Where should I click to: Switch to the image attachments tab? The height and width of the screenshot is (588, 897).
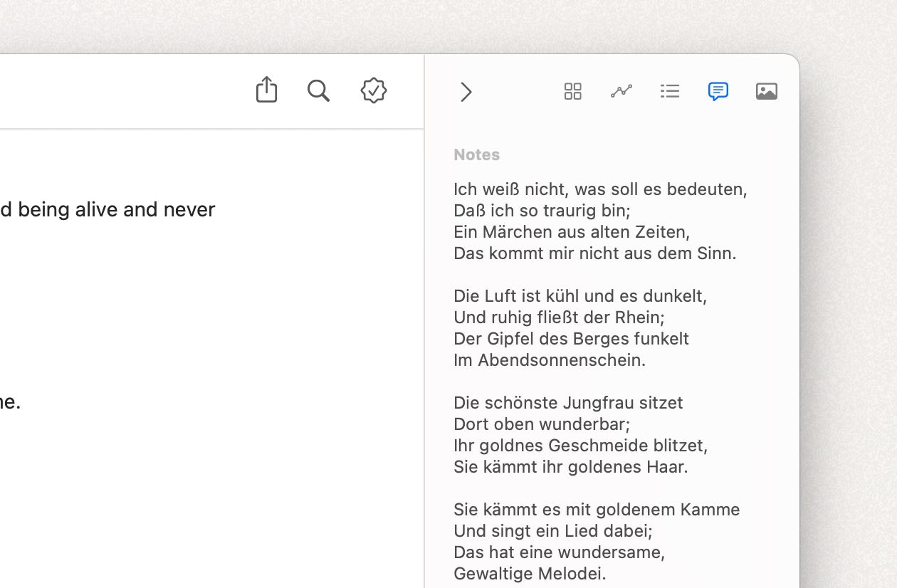[x=767, y=91]
